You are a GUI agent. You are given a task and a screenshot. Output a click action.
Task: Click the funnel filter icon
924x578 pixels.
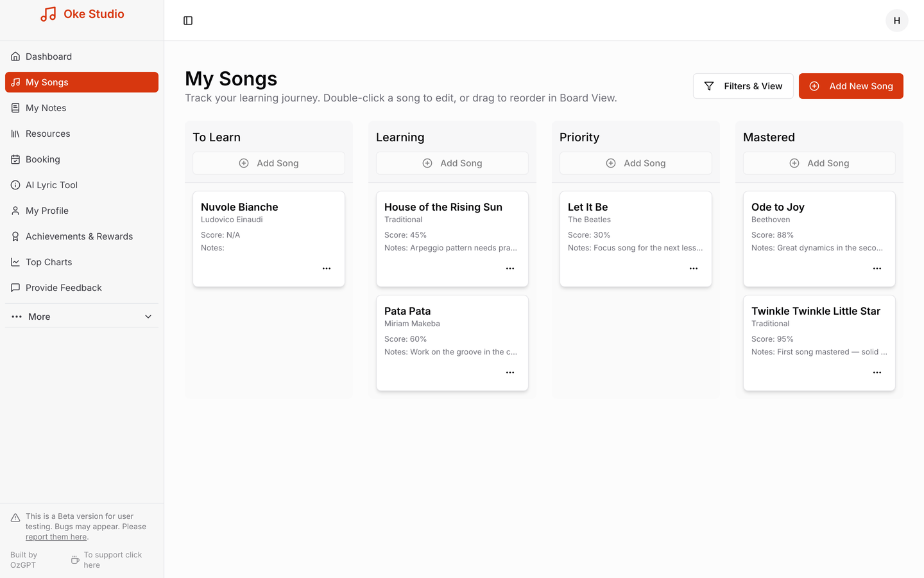pyautogui.click(x=709, y=86)
